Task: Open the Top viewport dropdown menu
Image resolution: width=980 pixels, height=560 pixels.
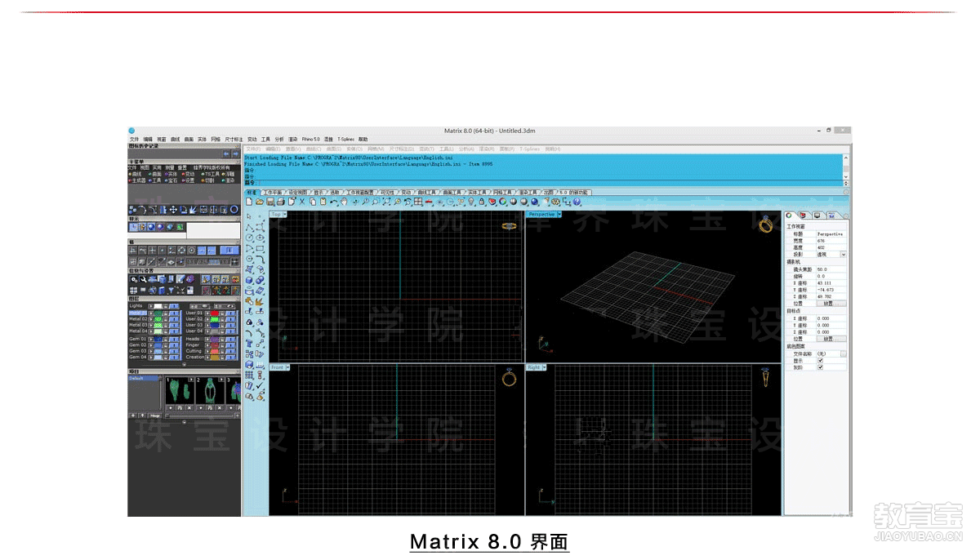Action: pyautogui.click(x=286, y=215)
